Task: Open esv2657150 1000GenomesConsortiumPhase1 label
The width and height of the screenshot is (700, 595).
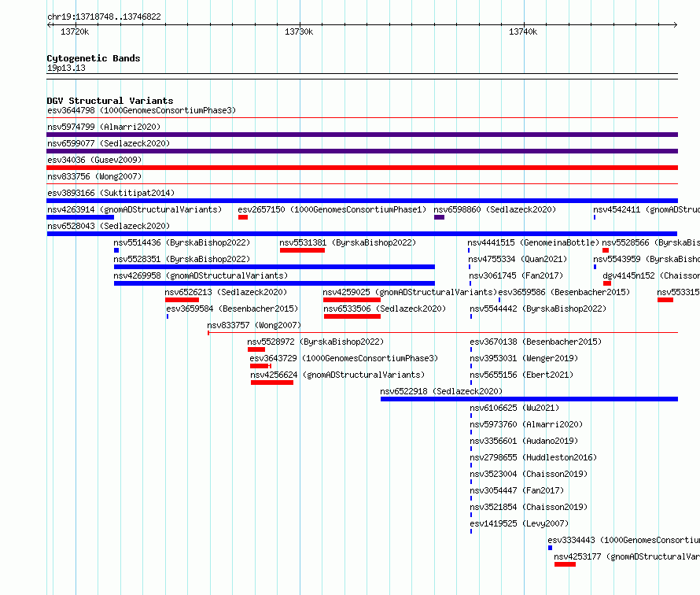Action: pyautogui.click(x=332, y=209)
